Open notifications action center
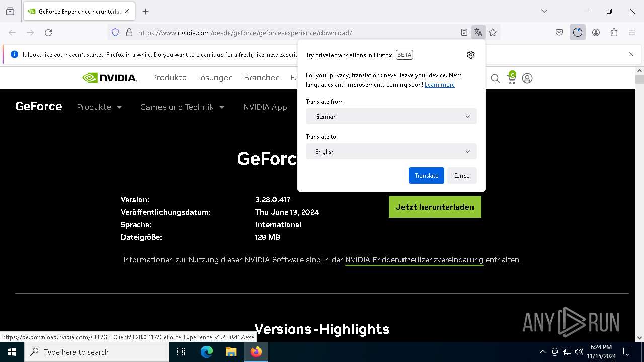Viewport: 644px width, 362px height. click(x=627, y=352)
